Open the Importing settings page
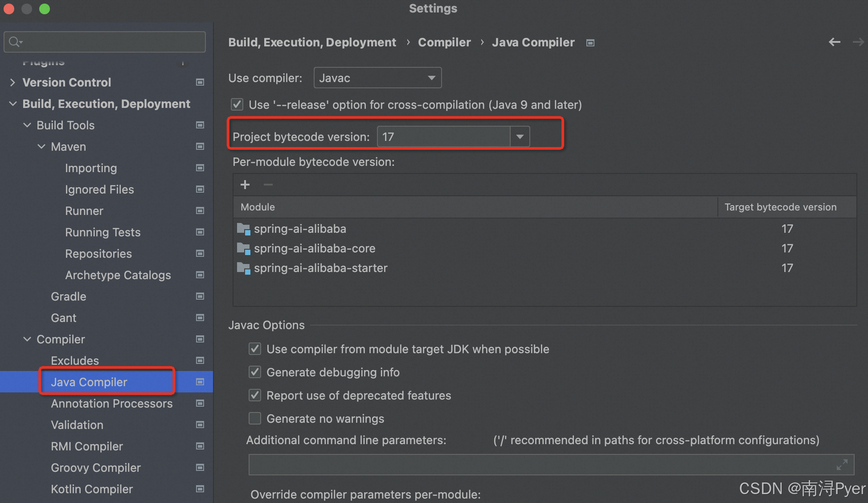Image resolution: width=868 pixels, height=503 pixels. (91, 168)
